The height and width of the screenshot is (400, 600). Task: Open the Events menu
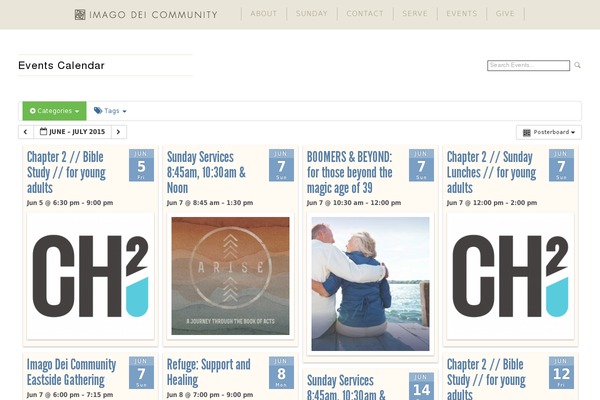point(461,14)
